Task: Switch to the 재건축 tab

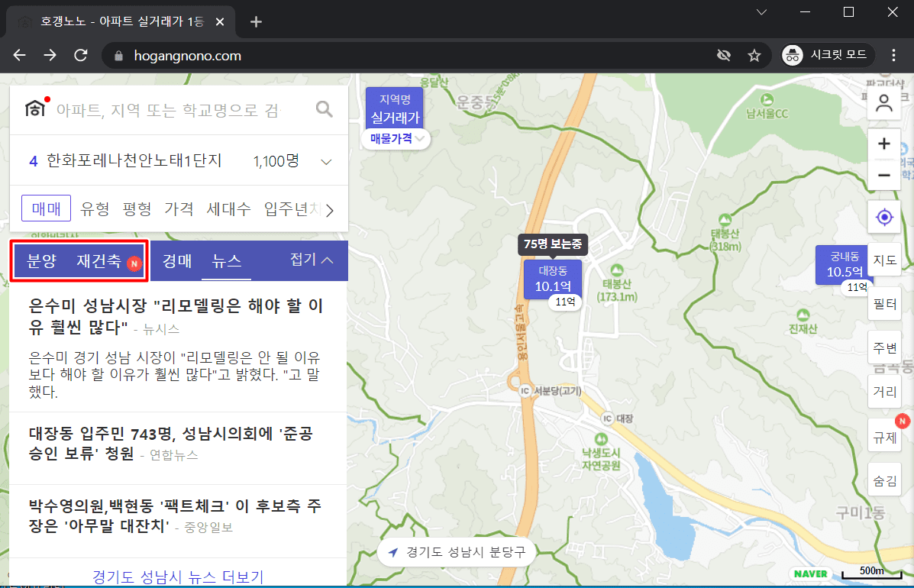Action: pos(99,260)
